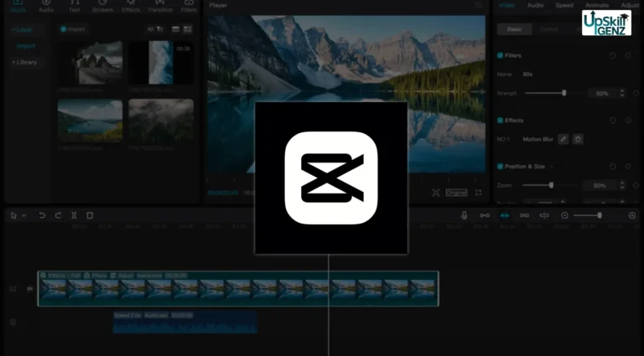
Task: Switch media panel to grid view
Action: [x=188, y=29]
